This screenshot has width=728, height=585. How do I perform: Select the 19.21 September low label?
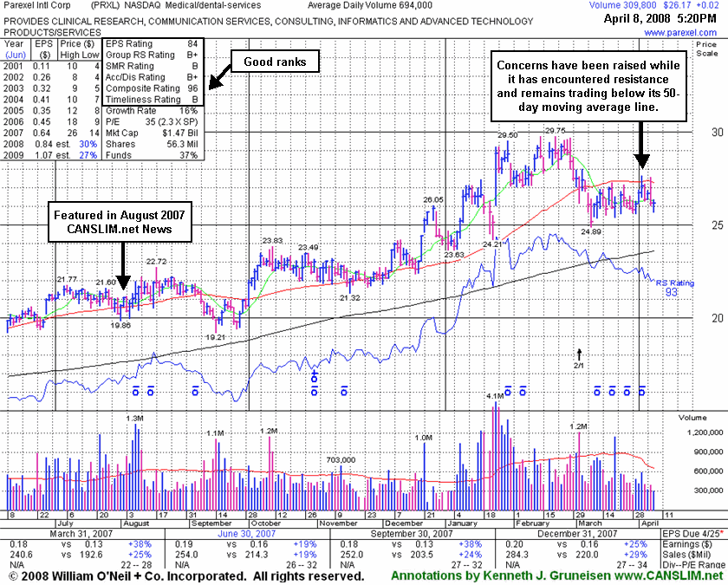pyautogui.click(x=216, y=337)
